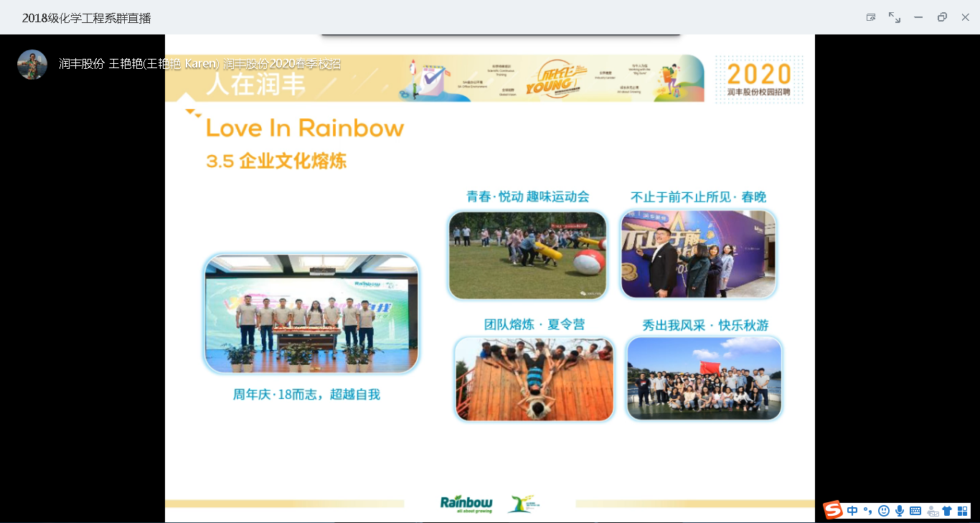Viewport: 980px width, 523px height.
Task: Click the presenter's round avatar picture
Action: click(32, 65)
